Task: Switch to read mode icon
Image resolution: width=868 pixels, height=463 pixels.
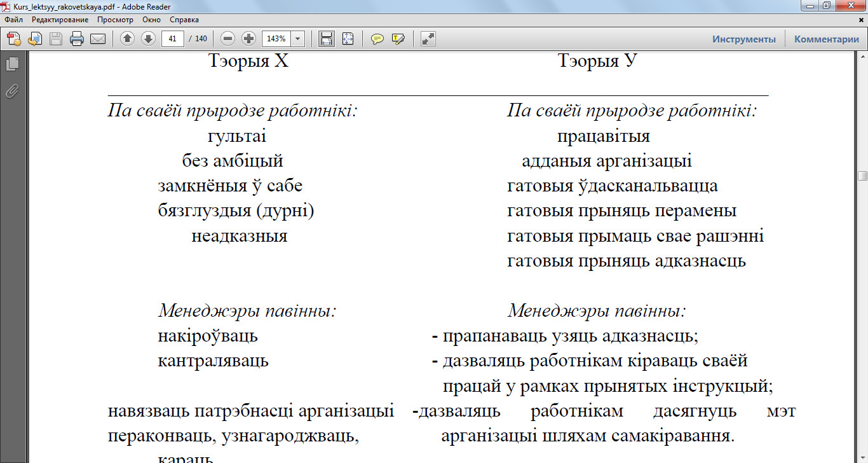Action: click(x=428, y=39)
